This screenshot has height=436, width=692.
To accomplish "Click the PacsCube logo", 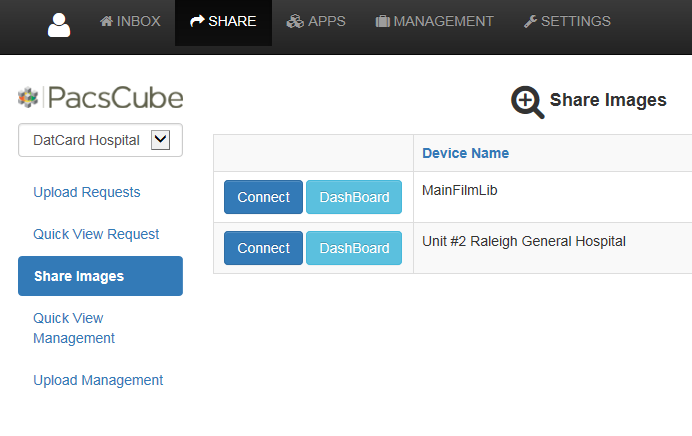I will point(101,98).
